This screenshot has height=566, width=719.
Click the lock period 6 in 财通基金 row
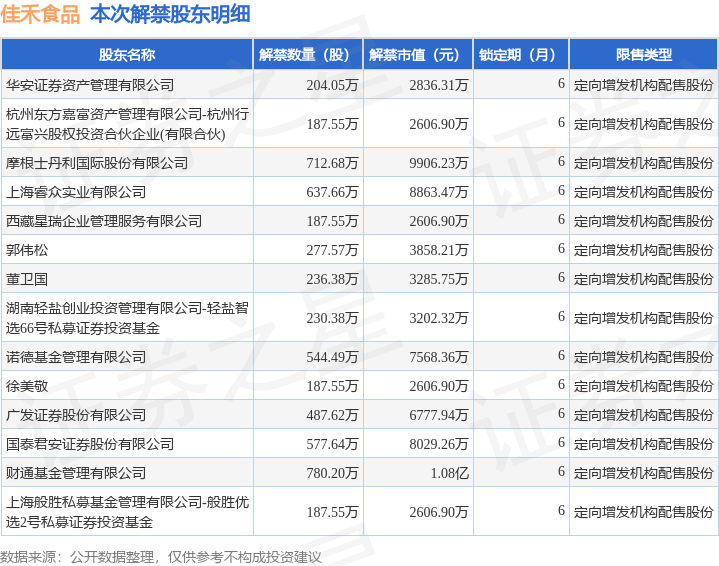pos(561,472)
